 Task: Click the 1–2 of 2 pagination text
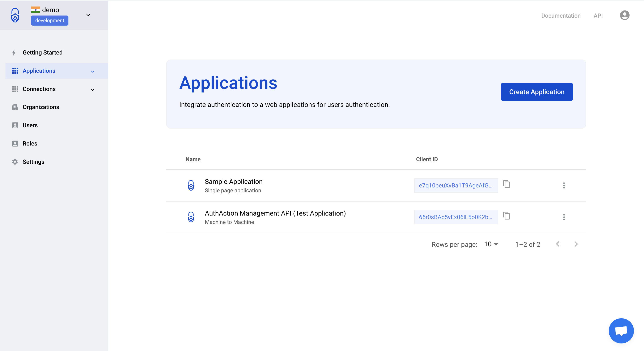[528, 244]
